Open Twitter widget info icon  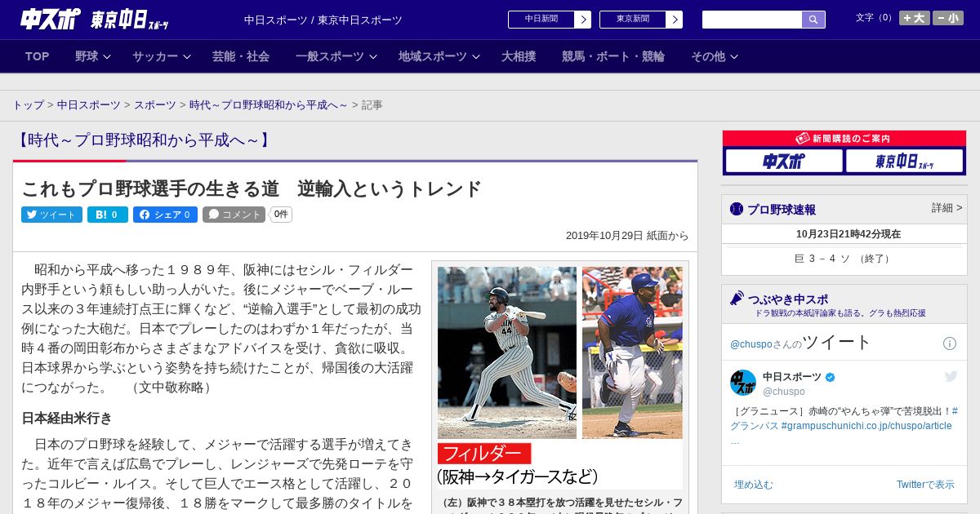point(950,343)
